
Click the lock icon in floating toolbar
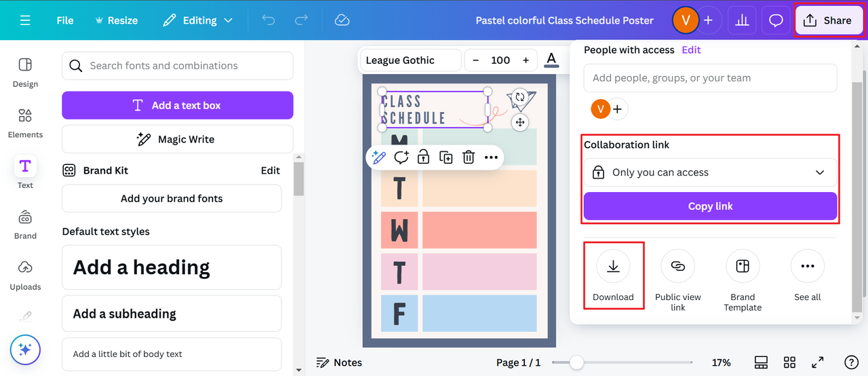click(423, 157)
